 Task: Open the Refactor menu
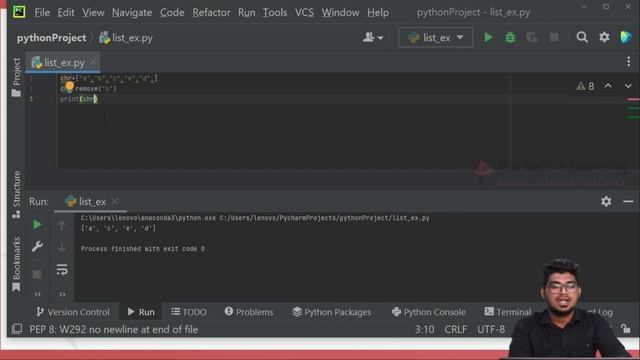[211, 13]
